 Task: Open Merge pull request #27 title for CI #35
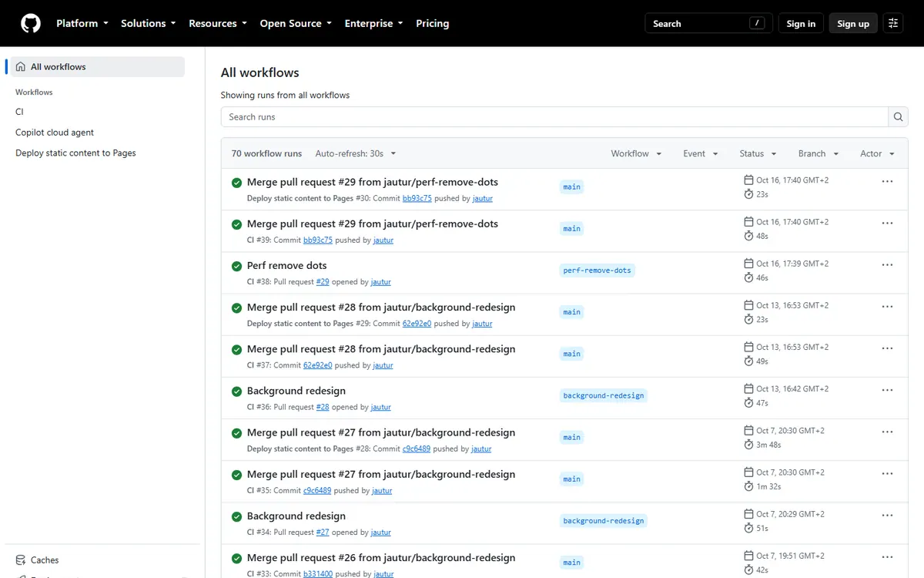(x=381, y=475)
